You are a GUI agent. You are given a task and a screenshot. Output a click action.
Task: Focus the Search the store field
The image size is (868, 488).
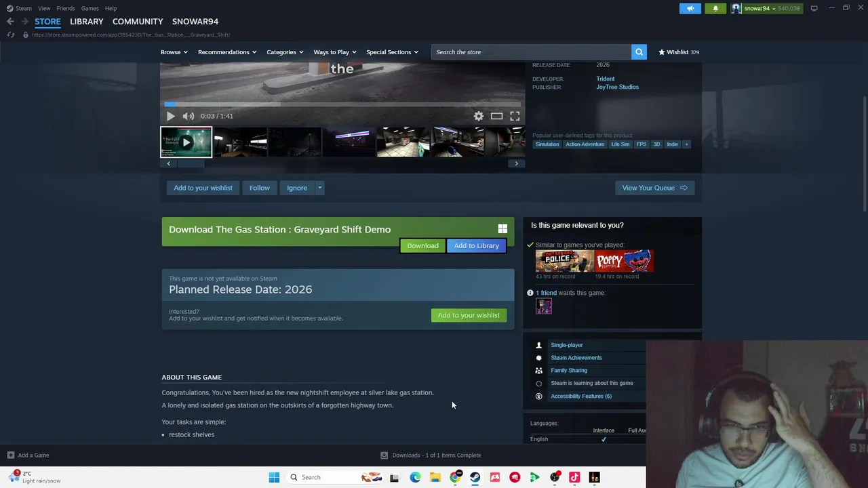click(x=531, y=52)
